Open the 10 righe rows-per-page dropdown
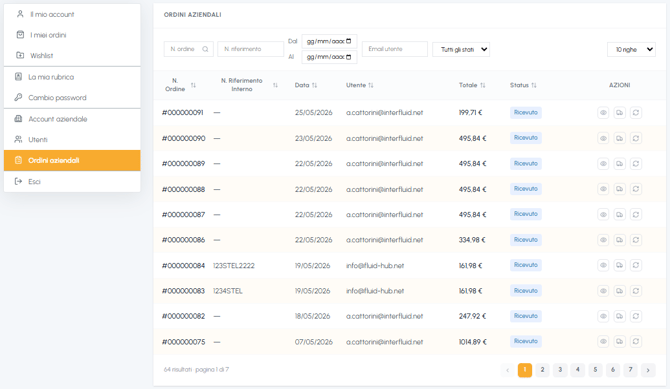 pyautogui.click(x=631, y=50)
